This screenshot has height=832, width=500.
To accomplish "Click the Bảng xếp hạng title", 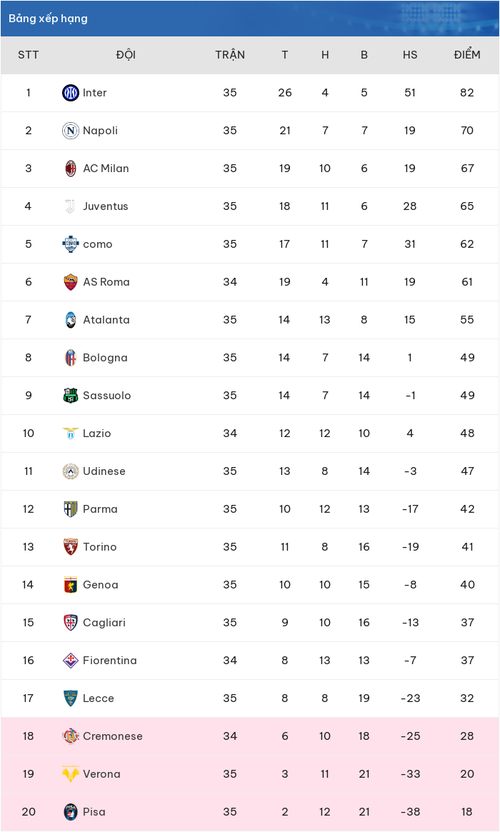I will pos(48,19).
